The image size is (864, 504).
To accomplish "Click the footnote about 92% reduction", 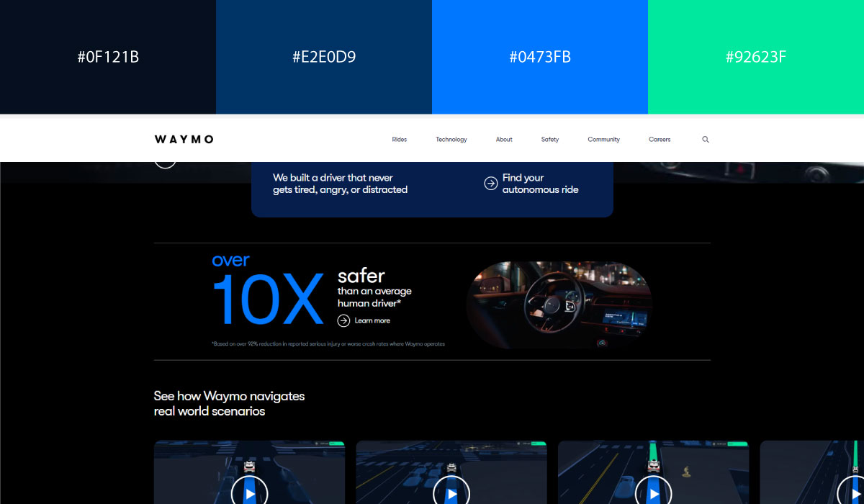I will click(x=328, y=344).
